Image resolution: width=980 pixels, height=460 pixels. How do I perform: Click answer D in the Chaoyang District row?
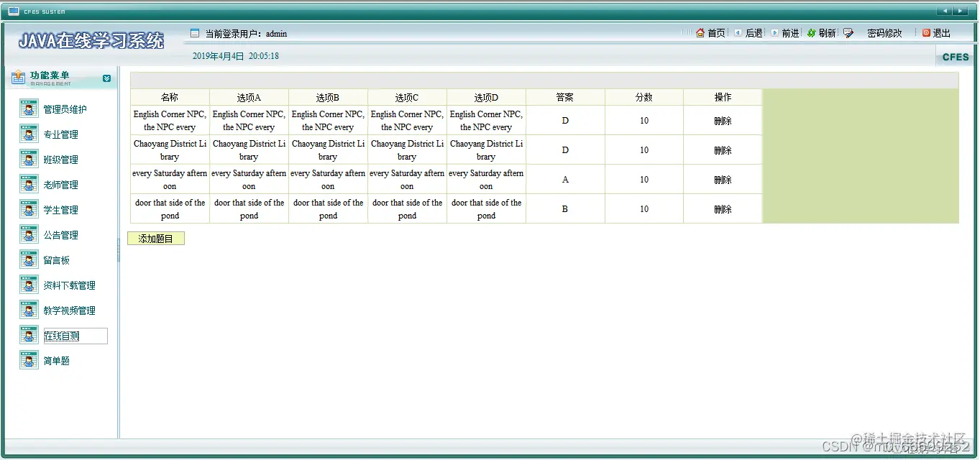[x=565, y=150]
